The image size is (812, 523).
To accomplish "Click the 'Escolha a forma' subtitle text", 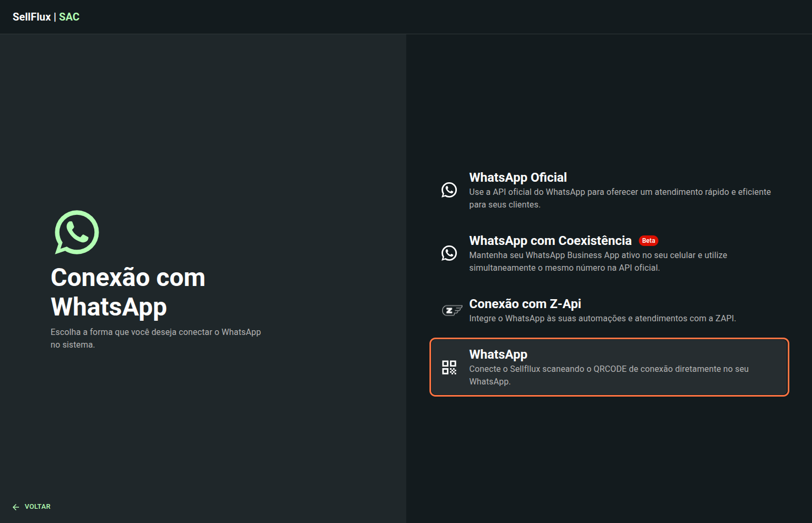I will [x=155, y=338].
